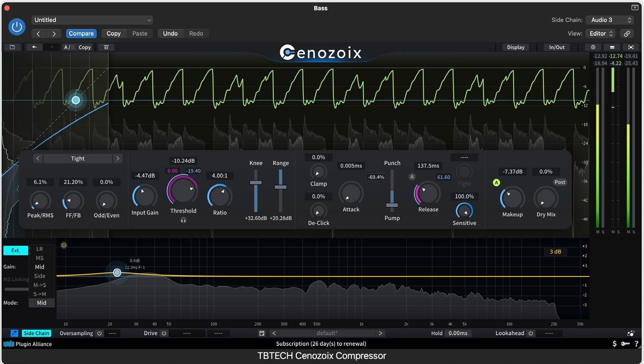Click the blue wand icon by Side Chain

click(x=14, y=333)
